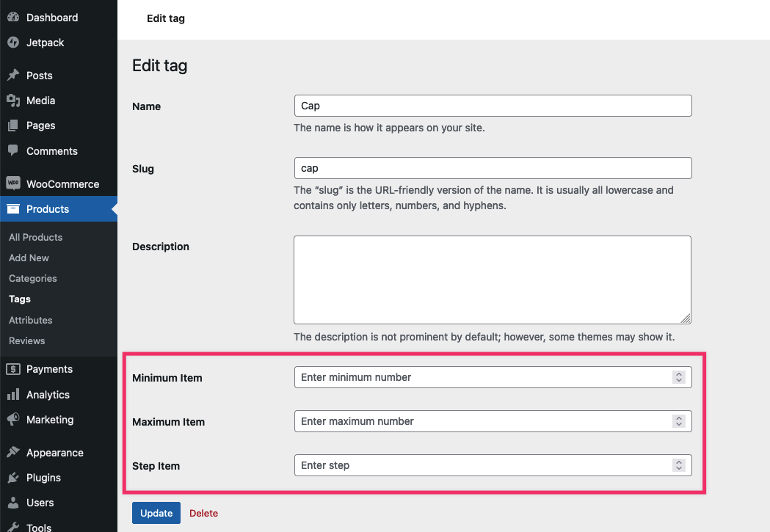770x532 pixels.
Task: Open Reviews submenu item
Action: 26,340
